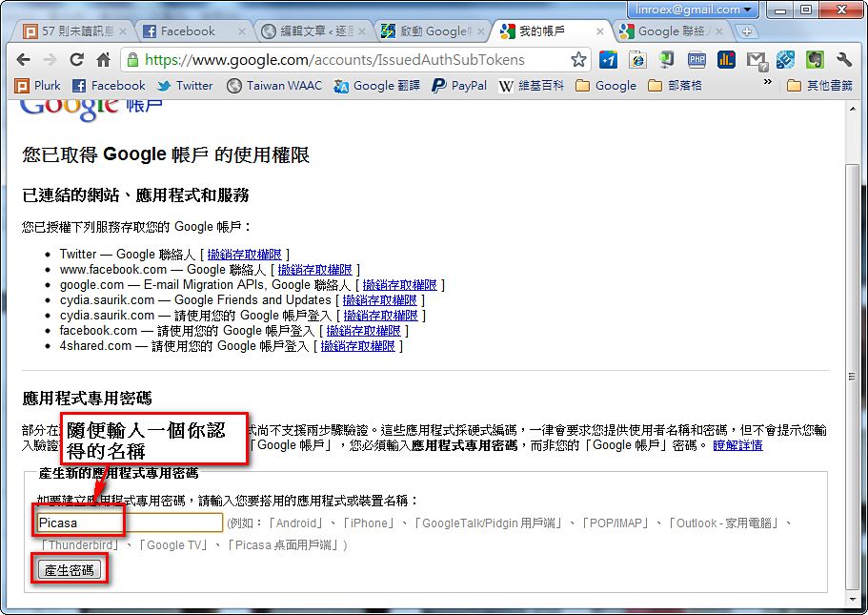
Task: Expand the Google bookmarks folder
Action: 606,86
